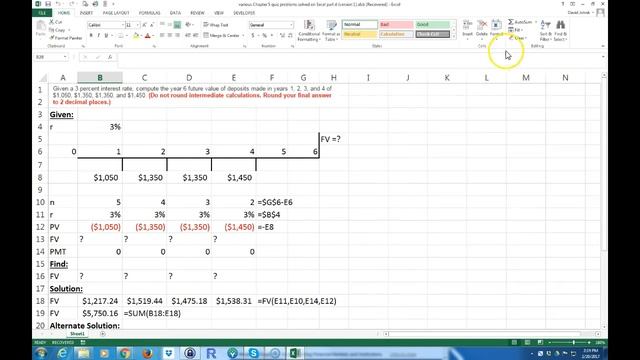
Task: Toggle Center alignment button
Action: coord(170,36)
